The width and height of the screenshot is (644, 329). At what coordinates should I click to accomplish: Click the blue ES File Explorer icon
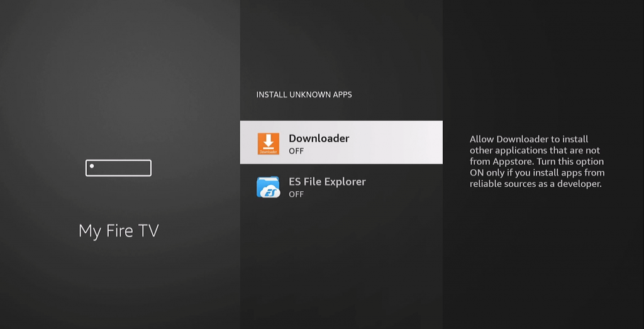[268, 187]
